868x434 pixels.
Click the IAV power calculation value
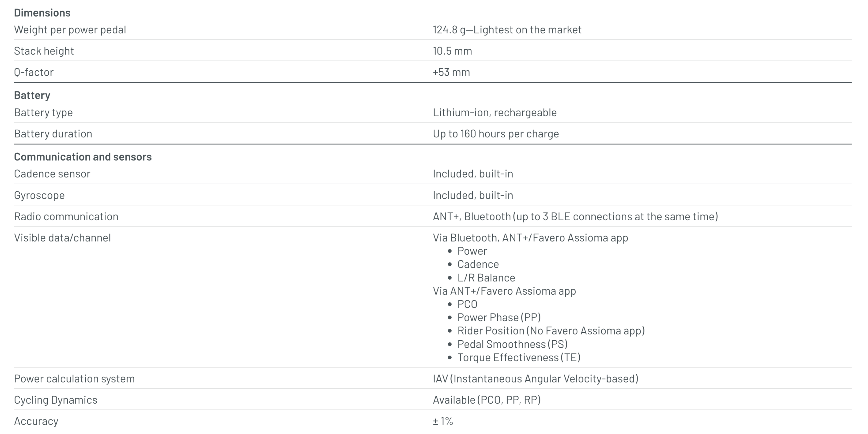[535, 379]
